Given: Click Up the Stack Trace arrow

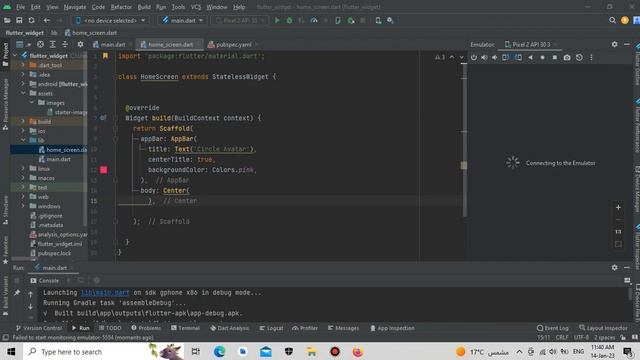Looking at the screenshot, I should pos(31,293).
